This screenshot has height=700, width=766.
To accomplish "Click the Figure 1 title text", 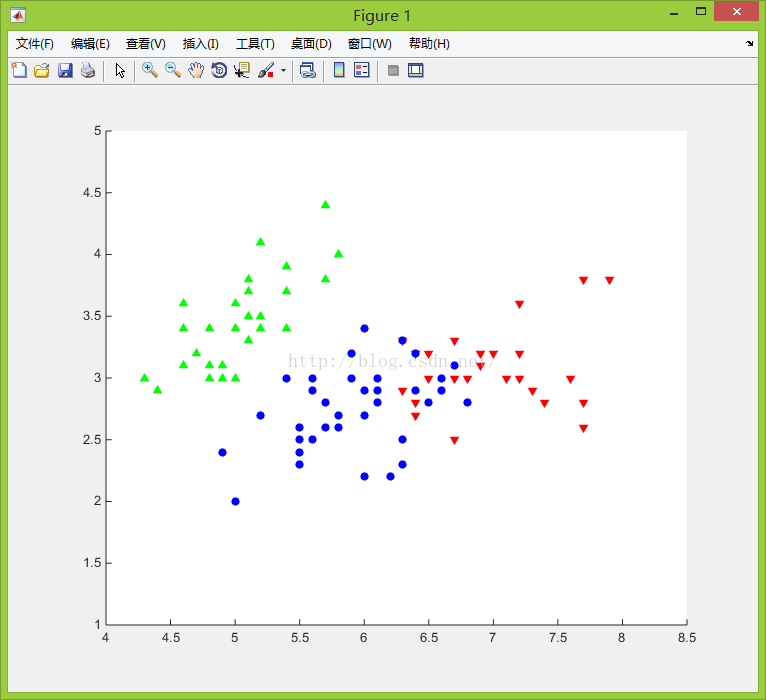I will click(382, 16).
